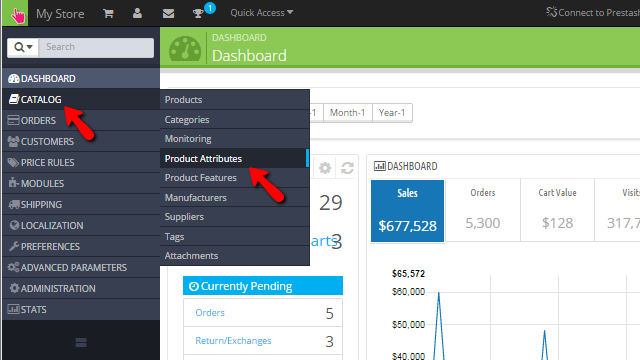Select Products in Catalog submenu
This screenshot has height=360, width=640.
coord(235,100)
